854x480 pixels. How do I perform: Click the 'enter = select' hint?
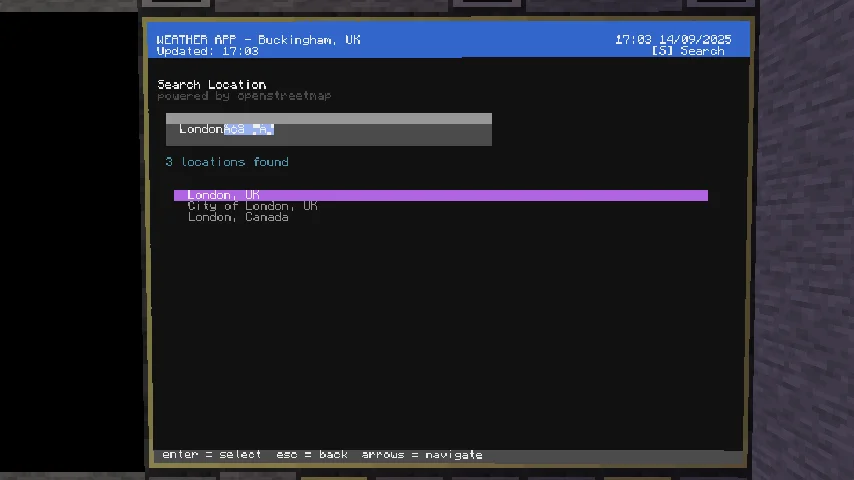click(212, 455)
